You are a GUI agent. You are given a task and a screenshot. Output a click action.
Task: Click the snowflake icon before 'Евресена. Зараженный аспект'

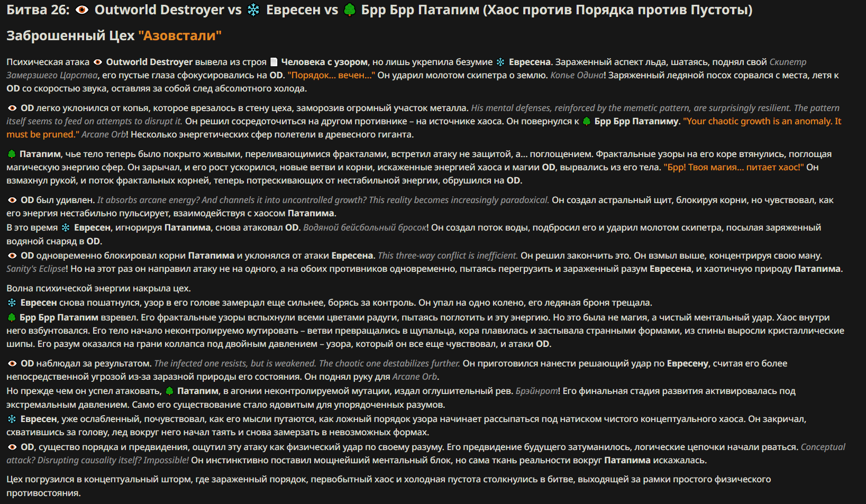pos(500,62)
